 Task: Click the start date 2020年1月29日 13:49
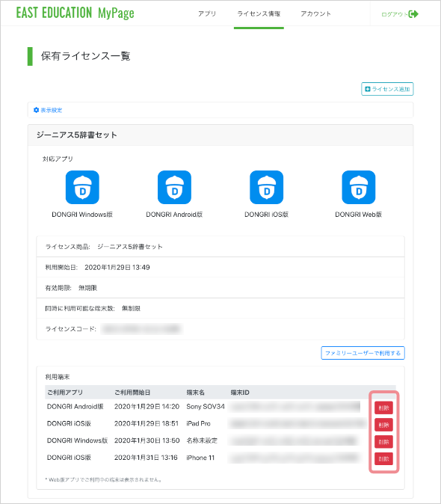117,268
